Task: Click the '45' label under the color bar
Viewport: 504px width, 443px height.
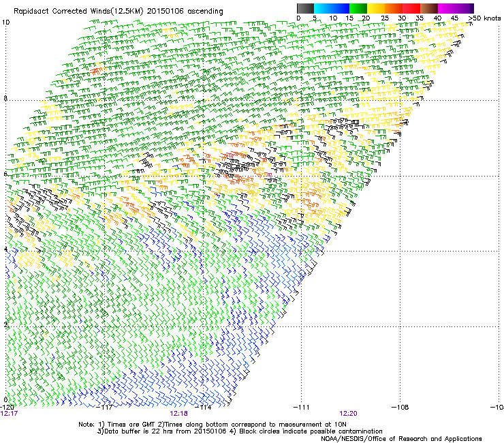Action: click(x=454, y=18)
